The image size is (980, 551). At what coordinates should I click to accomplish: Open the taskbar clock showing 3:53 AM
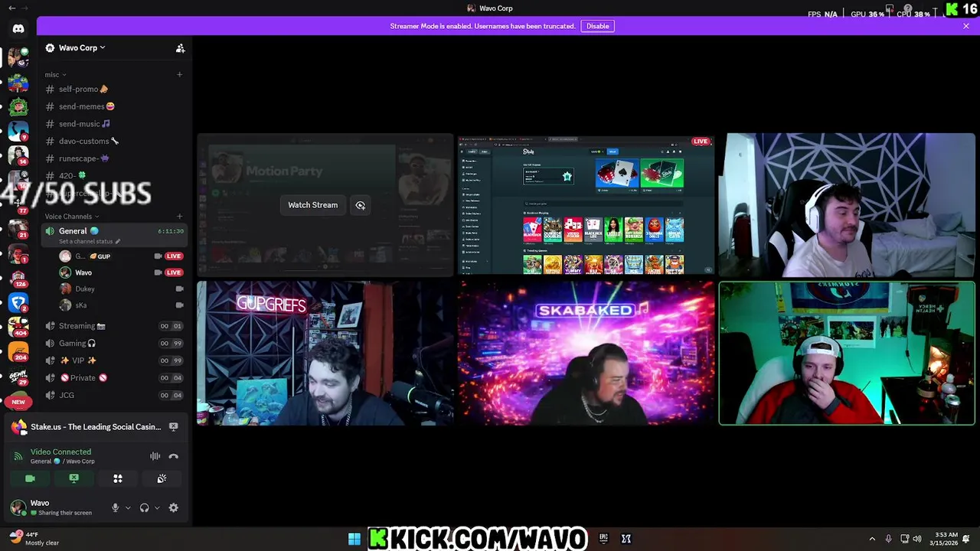[x=943, y=539]
